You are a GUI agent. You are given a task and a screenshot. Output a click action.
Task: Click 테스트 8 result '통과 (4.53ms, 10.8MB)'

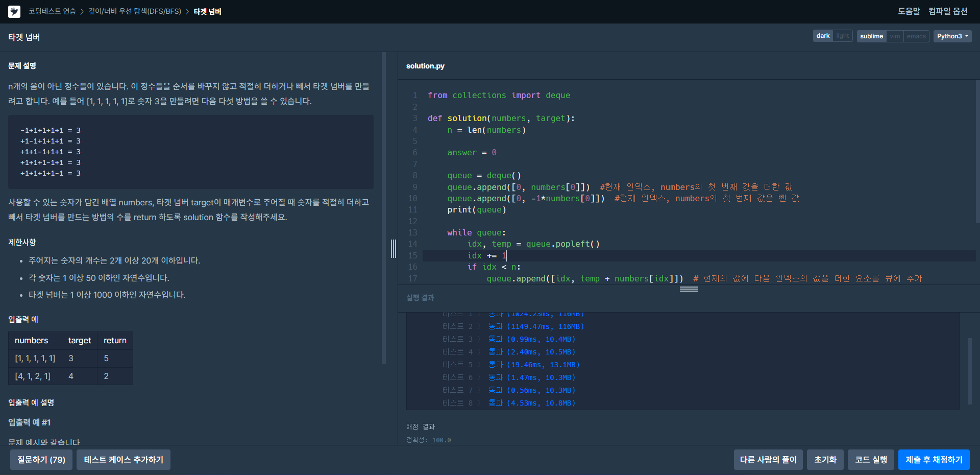(x=532, y=403)
